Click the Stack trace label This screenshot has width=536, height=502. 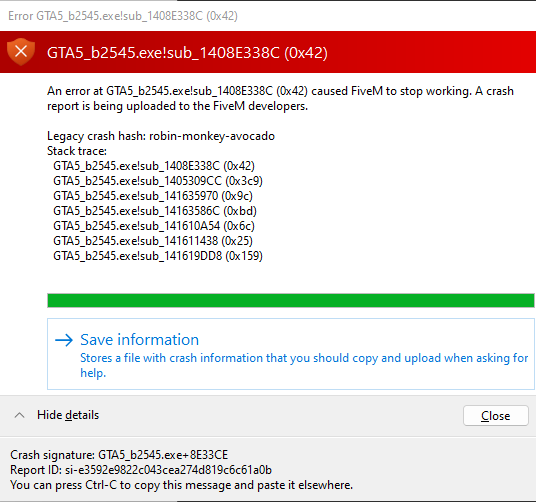click(77, 151)
